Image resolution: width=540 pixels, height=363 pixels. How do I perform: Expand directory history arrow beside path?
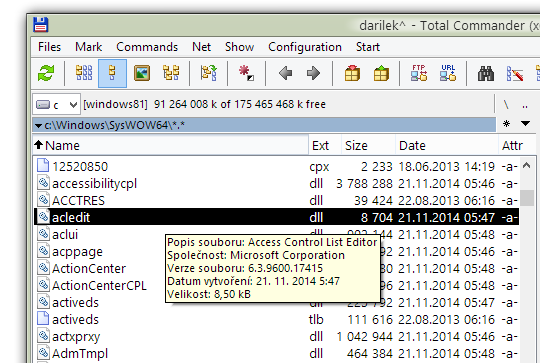click(39, 126)
